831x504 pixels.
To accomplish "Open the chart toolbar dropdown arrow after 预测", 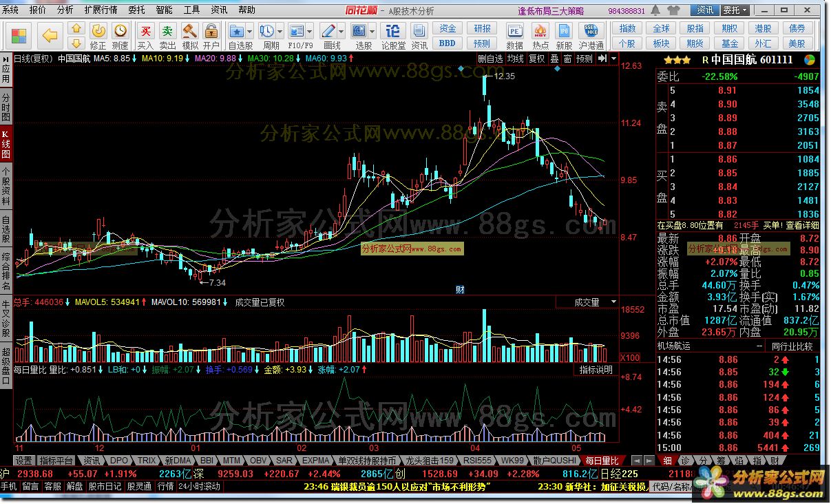I will (613, 59).
